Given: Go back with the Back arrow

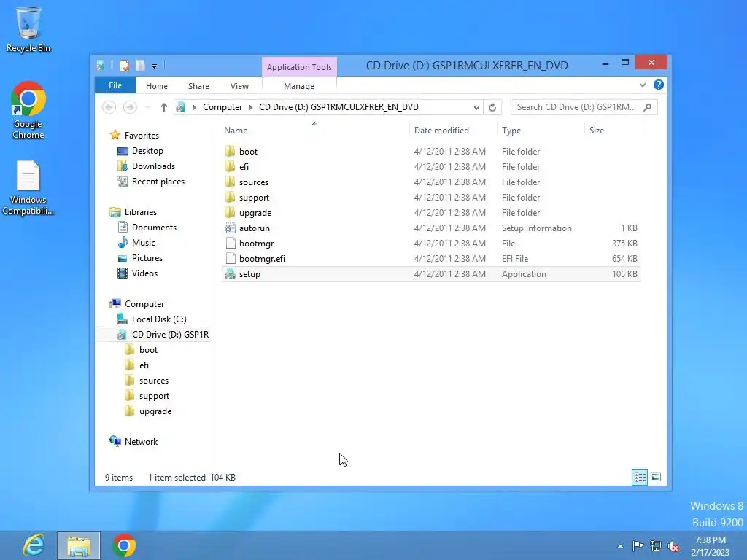Looking at the screenshot, I should [109, 107].
